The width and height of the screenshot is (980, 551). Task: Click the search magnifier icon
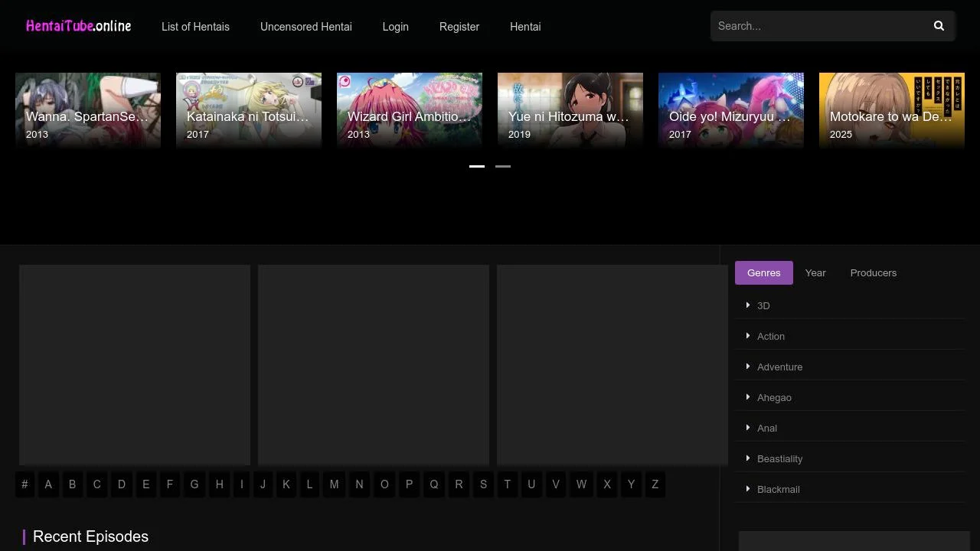(939, 25)
